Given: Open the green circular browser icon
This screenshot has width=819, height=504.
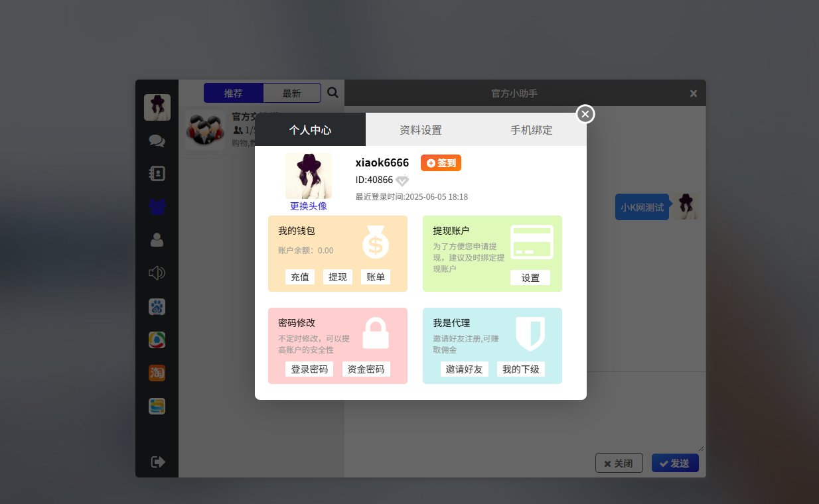Looking at the screenshot, I should 157,340.
